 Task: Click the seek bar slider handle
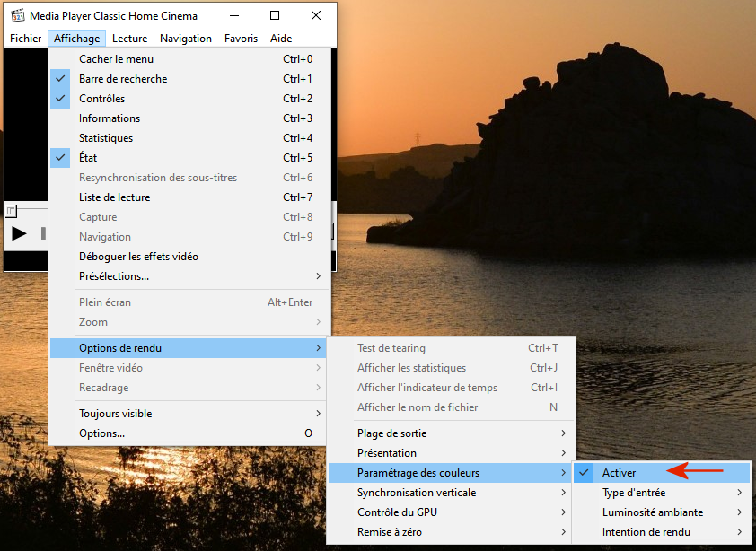click(11, 211)
